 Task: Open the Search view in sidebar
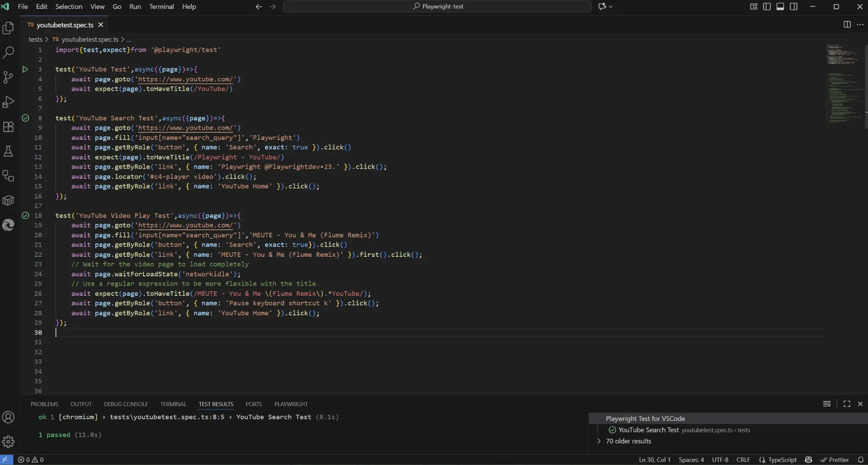click(x=8, y=53)
